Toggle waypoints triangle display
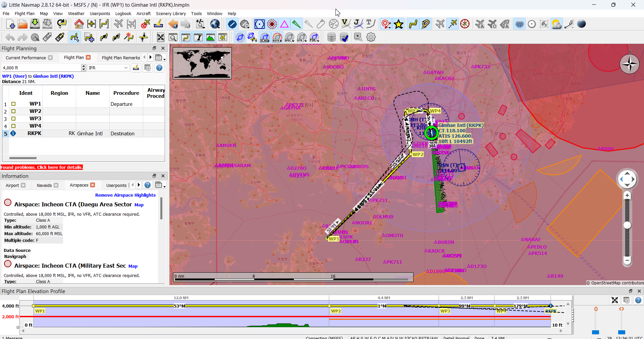Screen dimensions: 644x339 coord(284,24)
